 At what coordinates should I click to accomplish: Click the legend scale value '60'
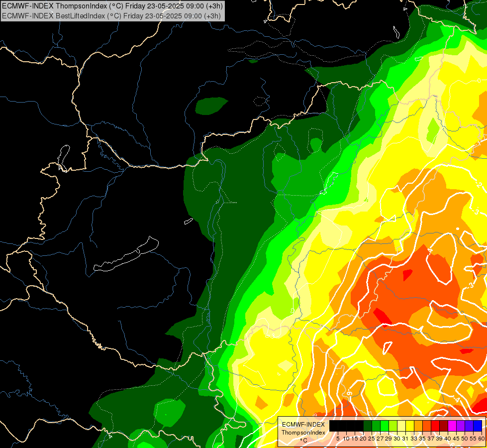[482, 439]
